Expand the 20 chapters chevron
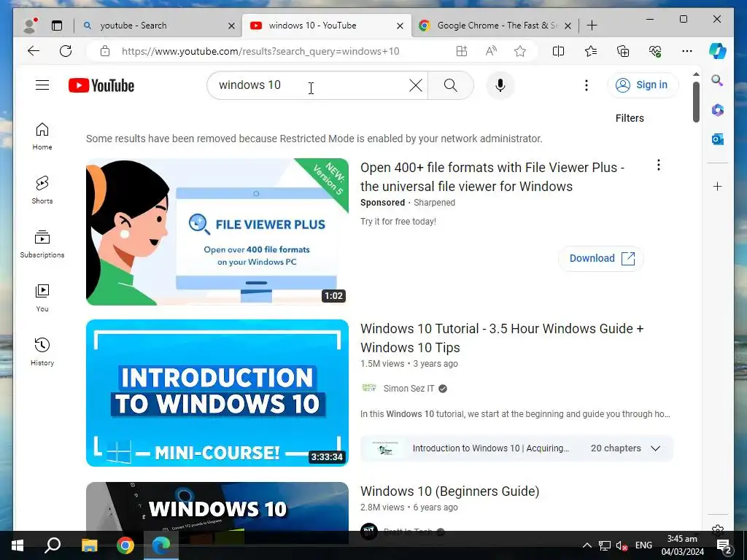The height and width of the screenshot is (560, 747). (x=656, y=448)
